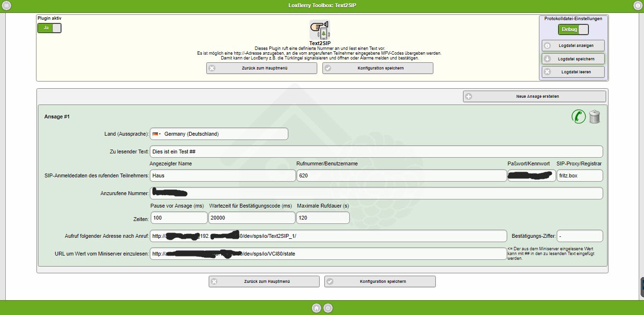Focus the Bestätigungs-Ziffer field

(580, 236)
